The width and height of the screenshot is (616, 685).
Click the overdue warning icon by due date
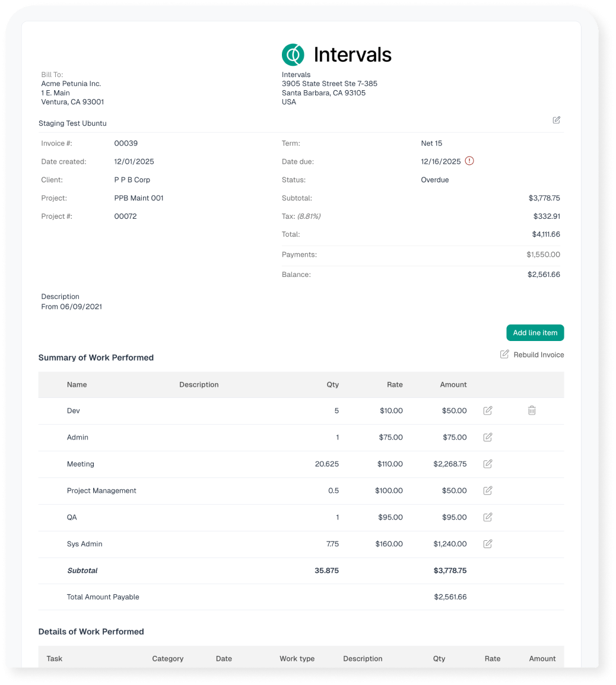click(x=469, y=161)
